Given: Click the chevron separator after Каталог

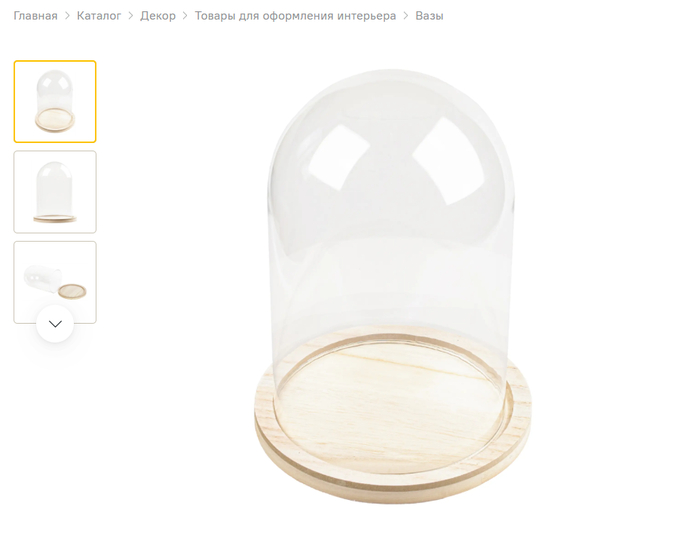Looking at the screenshot, I should click(x=131, y=16).
